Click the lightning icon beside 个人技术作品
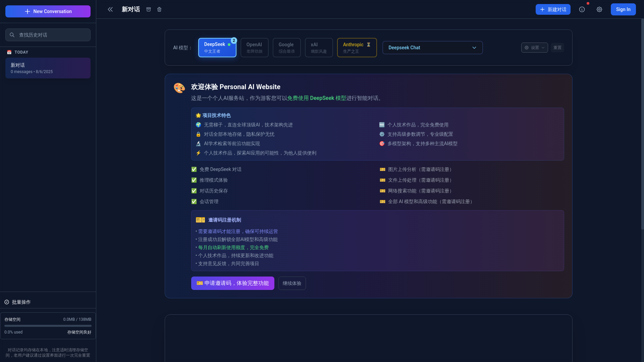Screen dimensions: 644x362 [198, 153]
